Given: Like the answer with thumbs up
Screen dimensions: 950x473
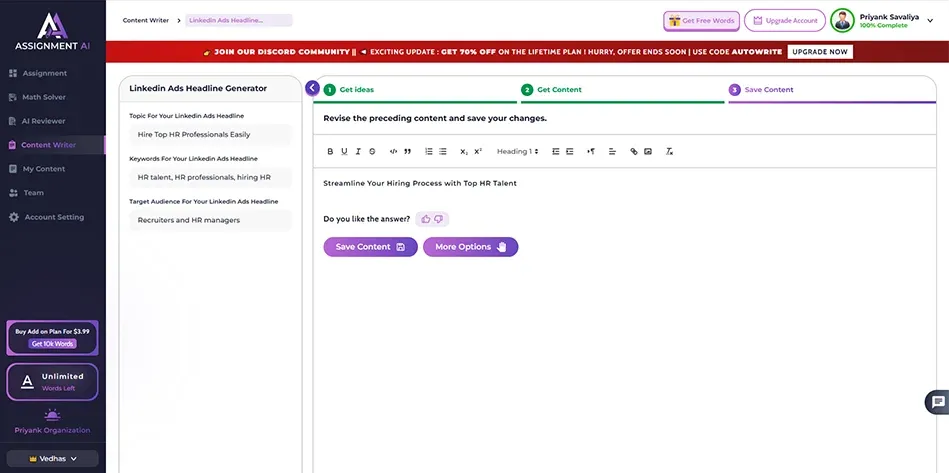Looking at the screenshot, I should 426,219.
